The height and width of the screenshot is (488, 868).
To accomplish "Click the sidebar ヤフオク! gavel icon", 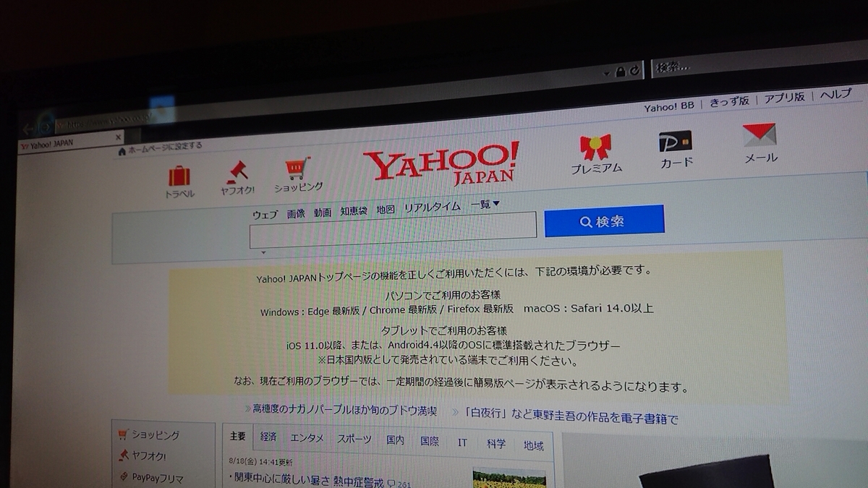I will click(124, 456).
